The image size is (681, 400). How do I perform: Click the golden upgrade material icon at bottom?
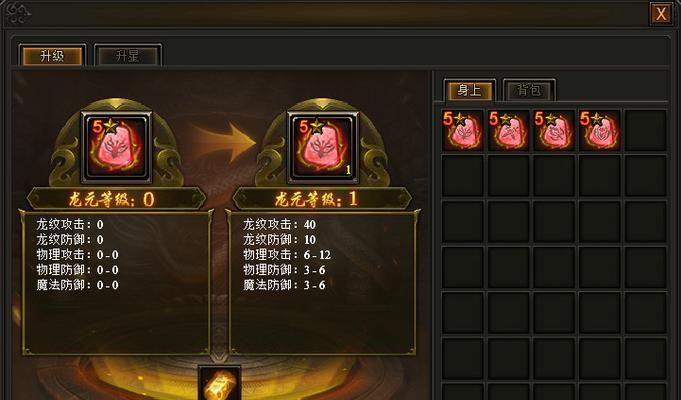(x=219, y=383)
